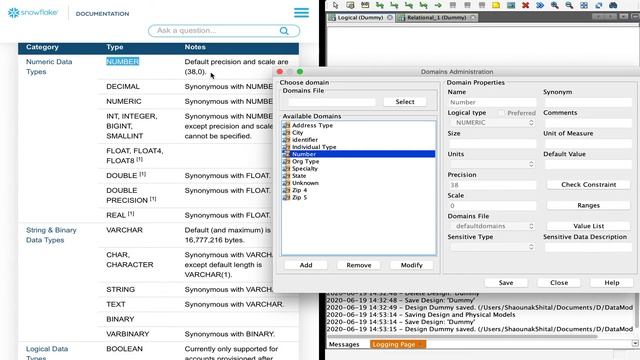Click the search magnifier in Snowflake docs
Screen dimensions: 640x360
(284, 31)
